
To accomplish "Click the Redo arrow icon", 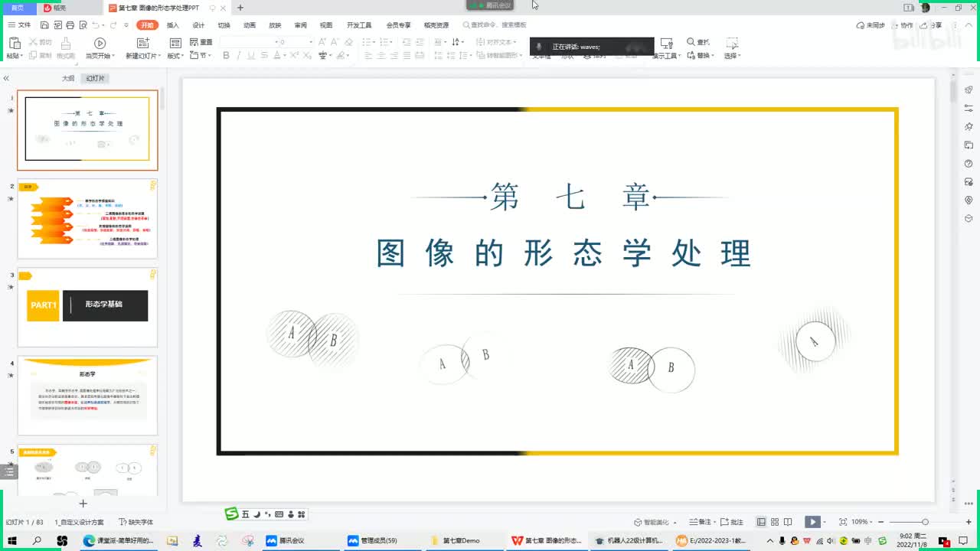I will (113, 25).
